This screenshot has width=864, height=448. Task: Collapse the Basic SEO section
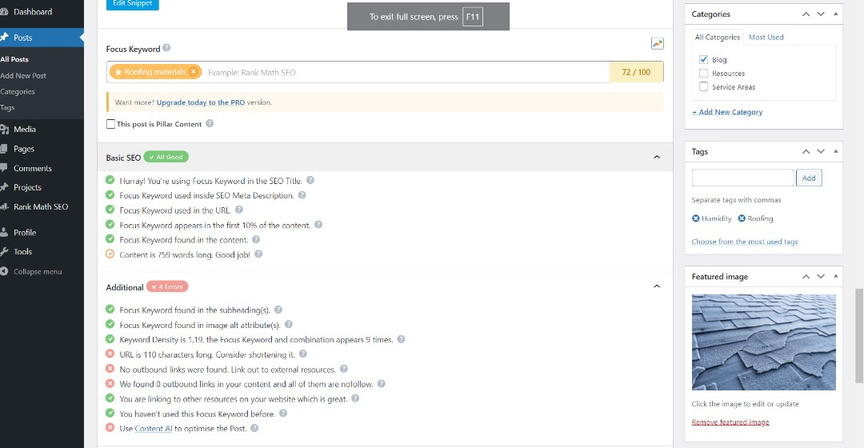656,157
